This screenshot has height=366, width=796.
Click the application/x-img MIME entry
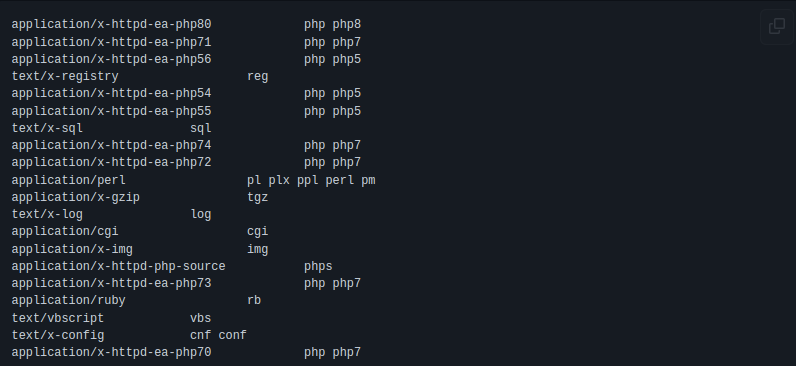click(x=72, y=249)
